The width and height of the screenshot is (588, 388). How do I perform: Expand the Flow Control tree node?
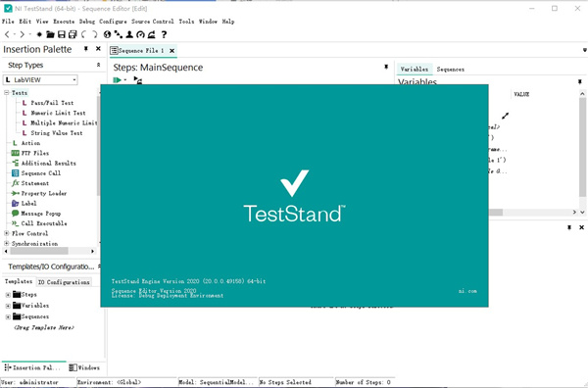point(7,233)
